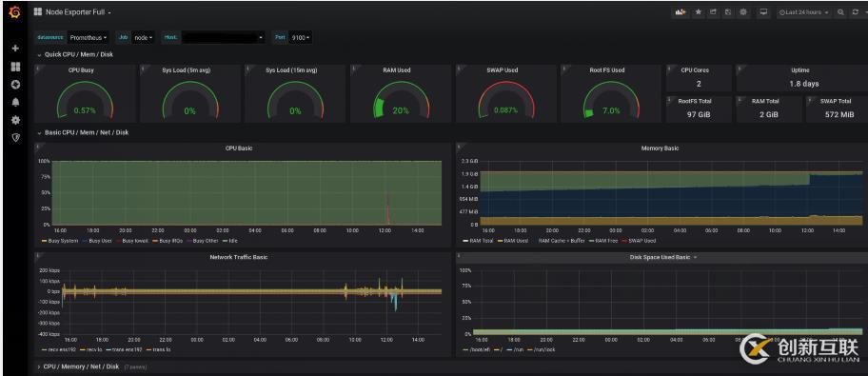Open the Grafana logo home menu
This screenshot has height=376, width=868.
(x=15, y=12)
